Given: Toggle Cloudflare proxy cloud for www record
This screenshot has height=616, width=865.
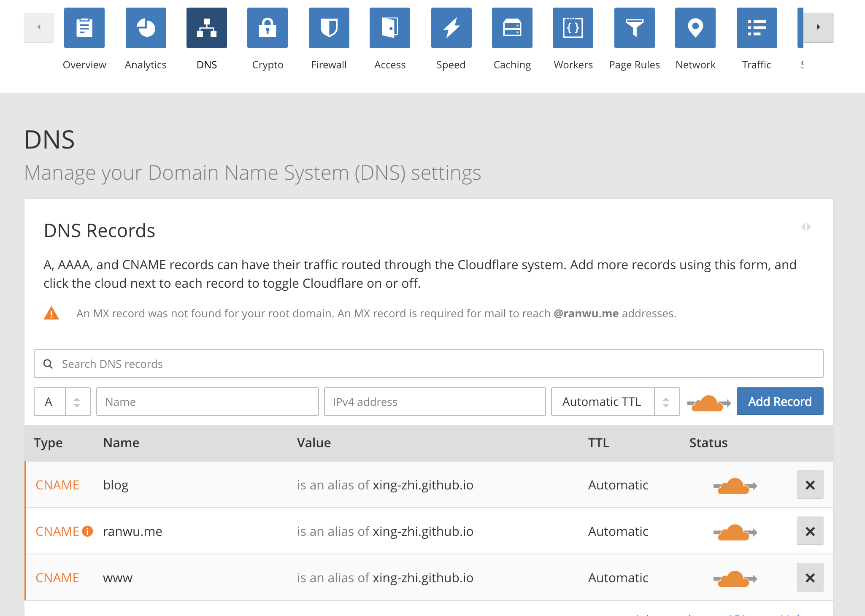Looking at the screenshot, I should pyautogui.click(x=735, y=578).
